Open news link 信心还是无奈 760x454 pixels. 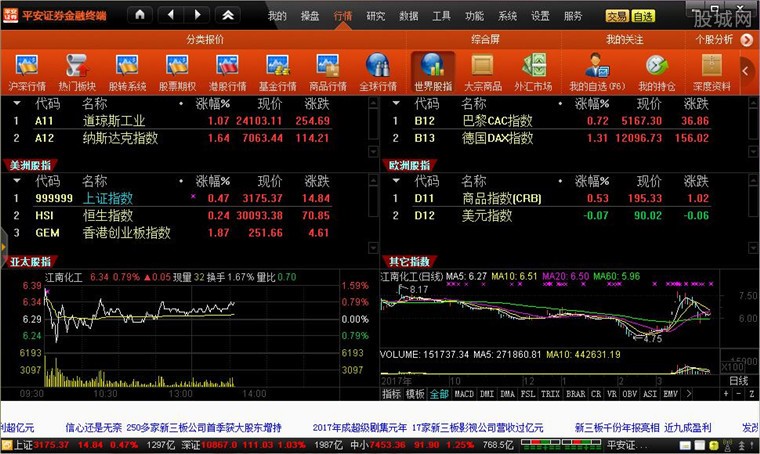click(x=94, y=428)
